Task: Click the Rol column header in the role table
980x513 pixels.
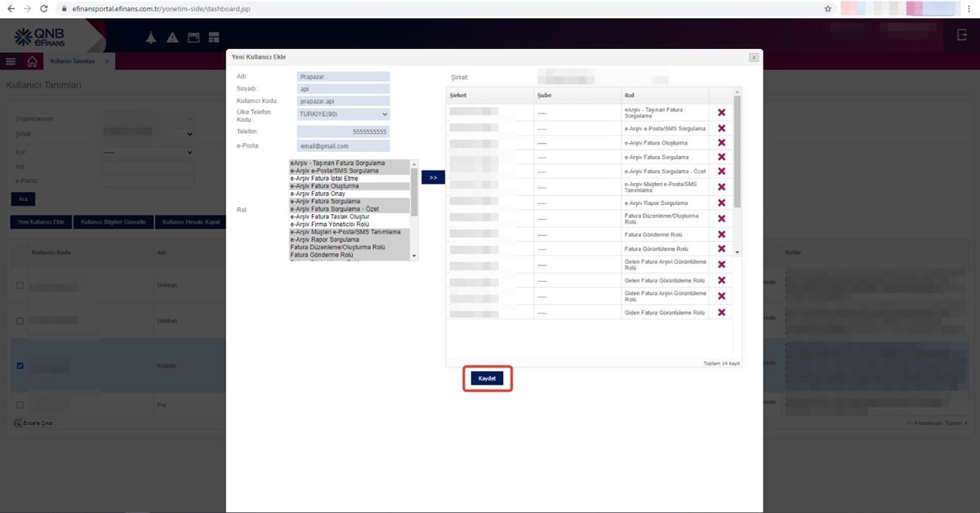Action: tap(665, 95)
